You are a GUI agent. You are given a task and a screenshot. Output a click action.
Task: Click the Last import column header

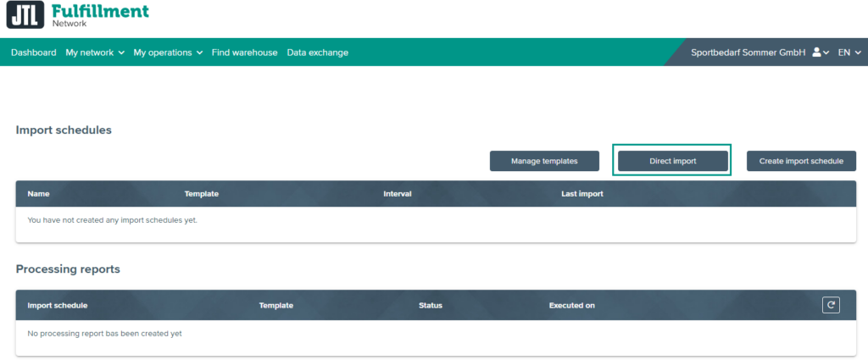point(581,194)
